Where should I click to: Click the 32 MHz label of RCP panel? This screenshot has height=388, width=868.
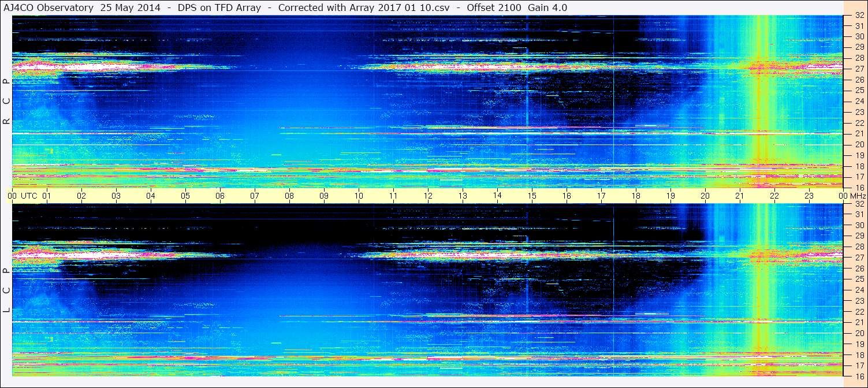859,16
